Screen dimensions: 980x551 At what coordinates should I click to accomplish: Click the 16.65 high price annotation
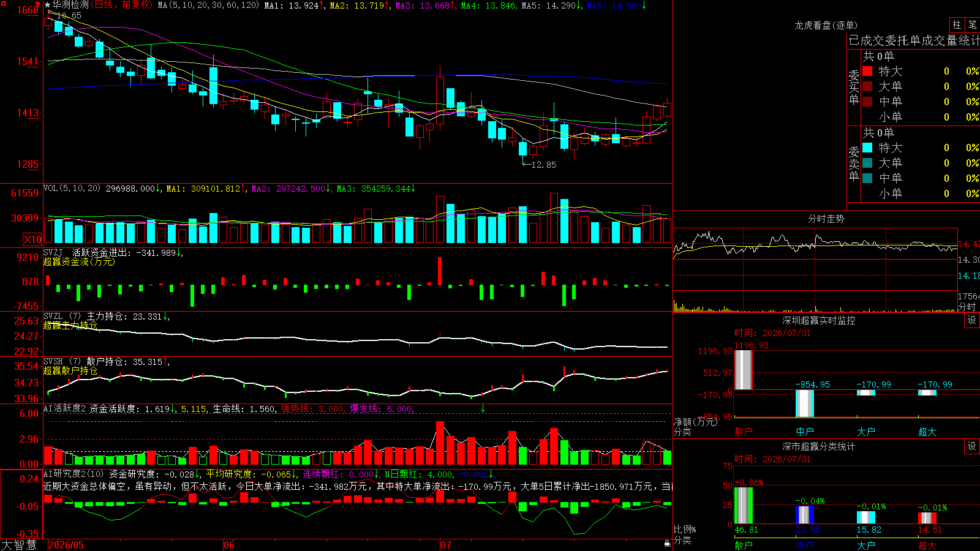69,15
